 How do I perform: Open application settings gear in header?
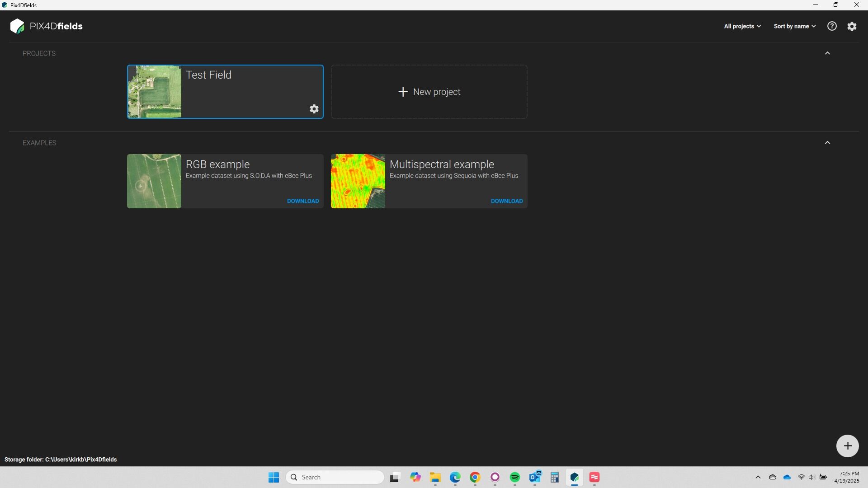852,26
